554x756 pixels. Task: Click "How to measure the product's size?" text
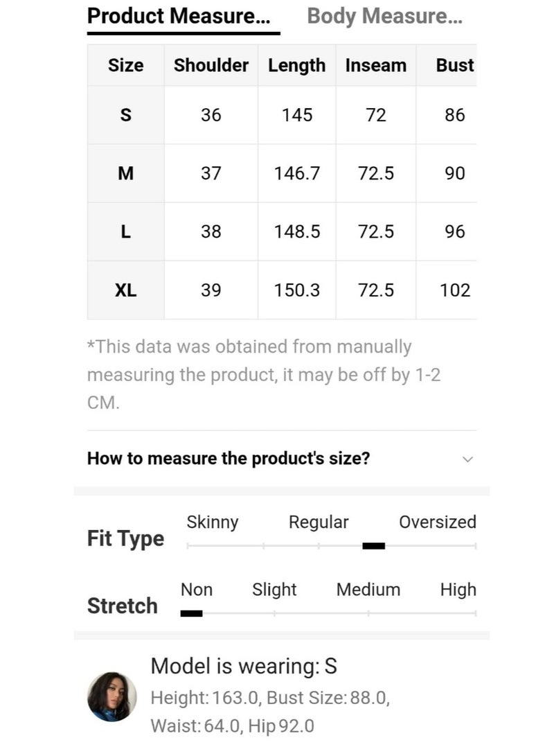229,459
